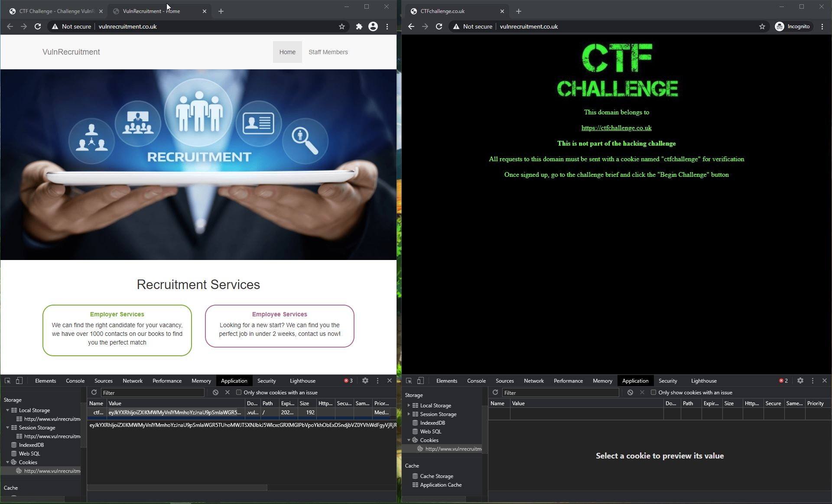Expand Session Storage in right DevTools
Viewport: 832px width, 504px height.
click(409, 414)
